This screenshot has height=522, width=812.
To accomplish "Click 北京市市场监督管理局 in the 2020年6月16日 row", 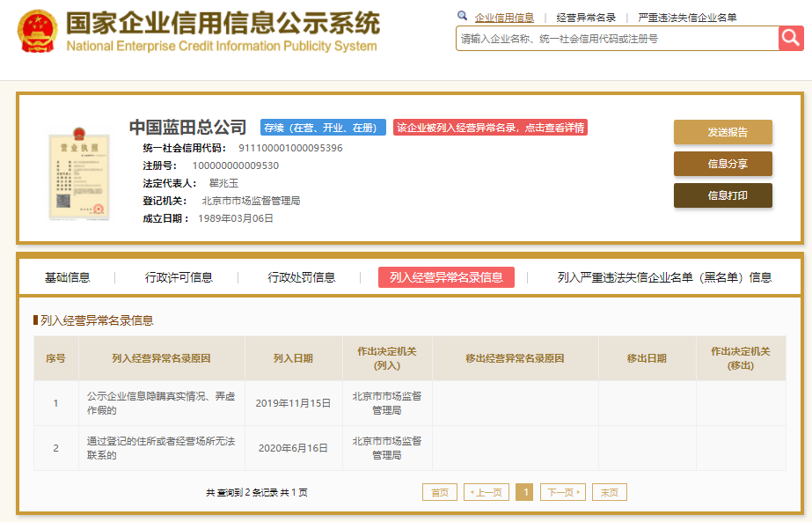I will point(387,448).
